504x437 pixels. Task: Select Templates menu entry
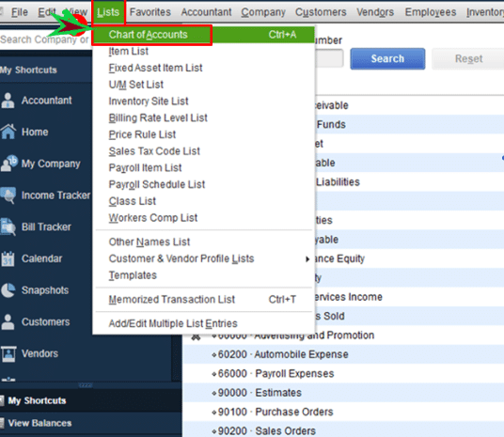[x=203, y=275]
